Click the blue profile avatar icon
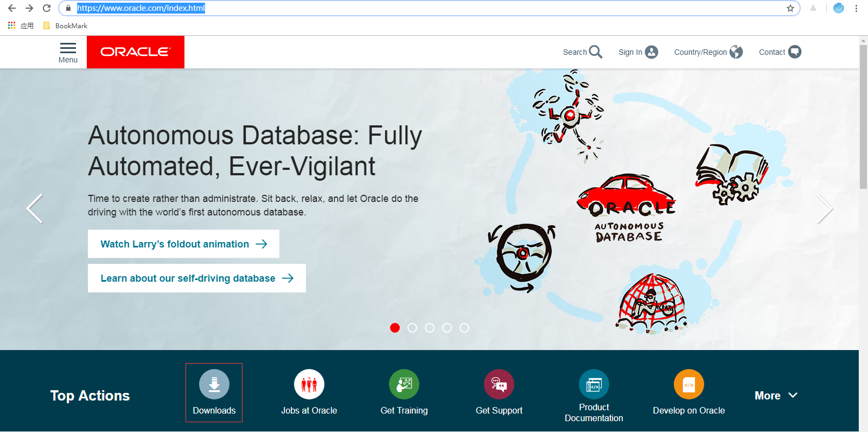868x432 pixels. [839, 8]
